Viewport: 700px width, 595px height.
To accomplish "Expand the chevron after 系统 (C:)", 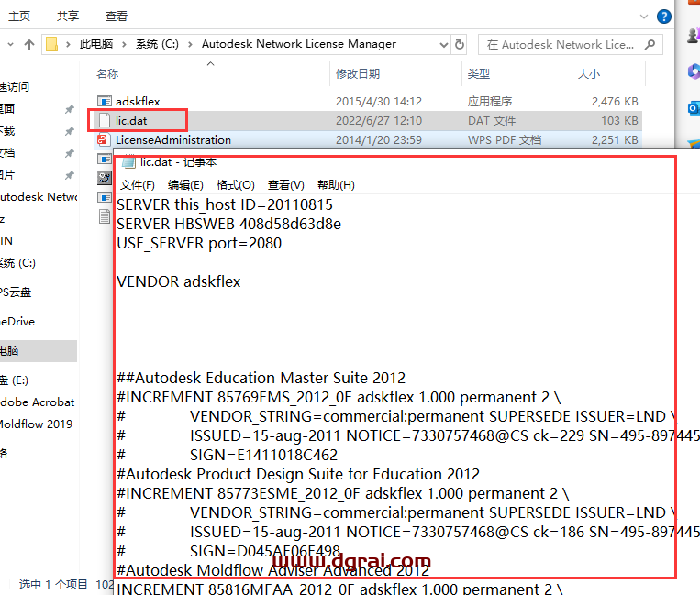I will tap(190, 44).
